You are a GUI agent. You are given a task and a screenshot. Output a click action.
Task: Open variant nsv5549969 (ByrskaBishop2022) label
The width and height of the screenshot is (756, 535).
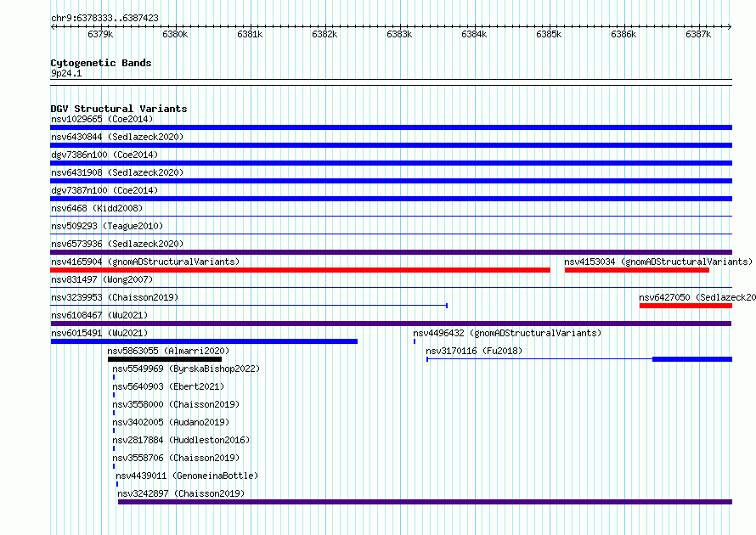click(x=186, y=369)
